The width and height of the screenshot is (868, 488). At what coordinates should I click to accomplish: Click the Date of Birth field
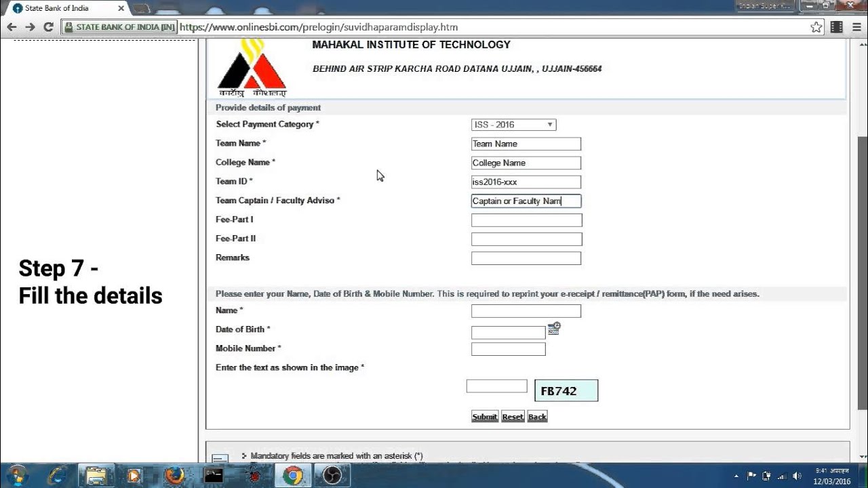509,332
